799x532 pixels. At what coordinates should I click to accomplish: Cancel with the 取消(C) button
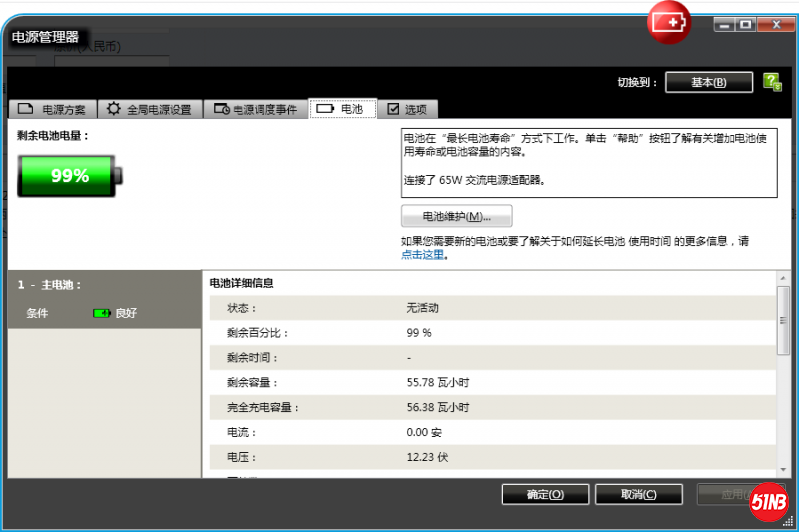pos(638,494)
